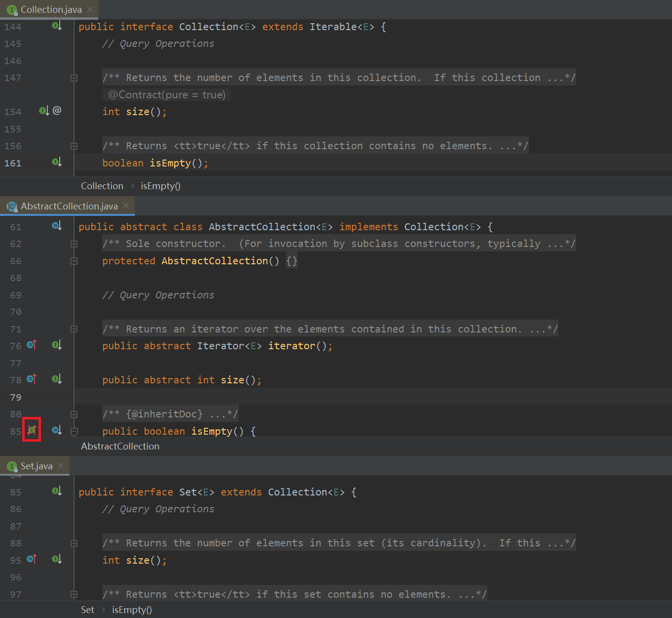672x618 pixels.
Task: Click line number 79 in AbstractCollection gutter
Action: [16, 397]
